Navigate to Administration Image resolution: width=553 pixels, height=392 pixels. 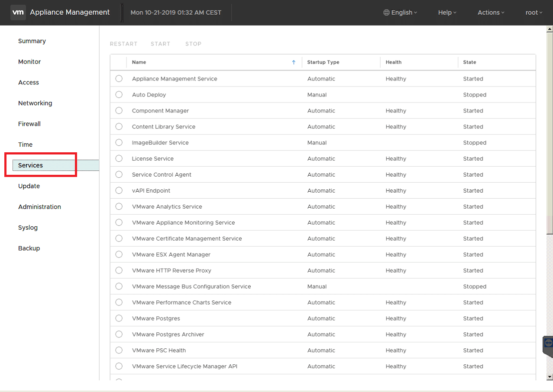pos(40,207)
